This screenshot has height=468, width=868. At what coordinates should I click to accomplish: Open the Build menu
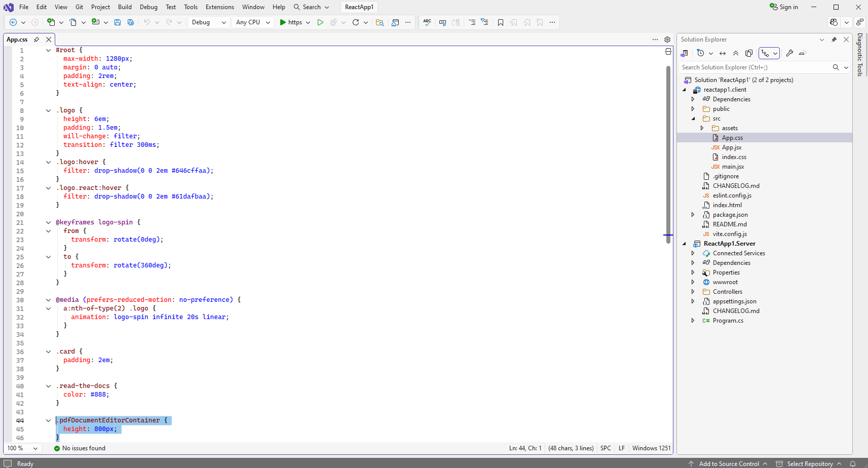click(125, 7)
